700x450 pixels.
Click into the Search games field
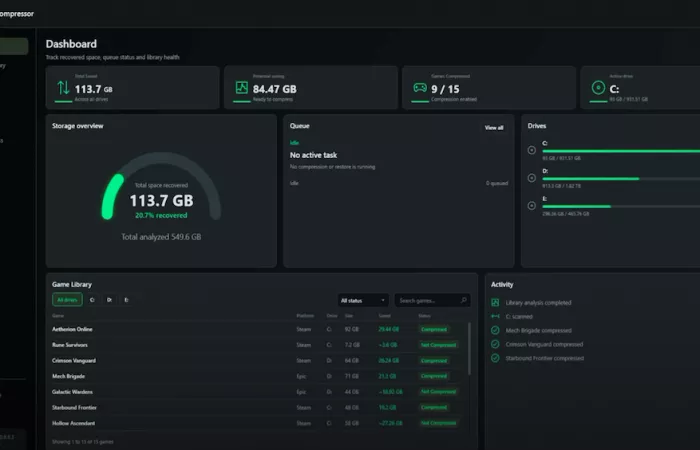[432, 300]
